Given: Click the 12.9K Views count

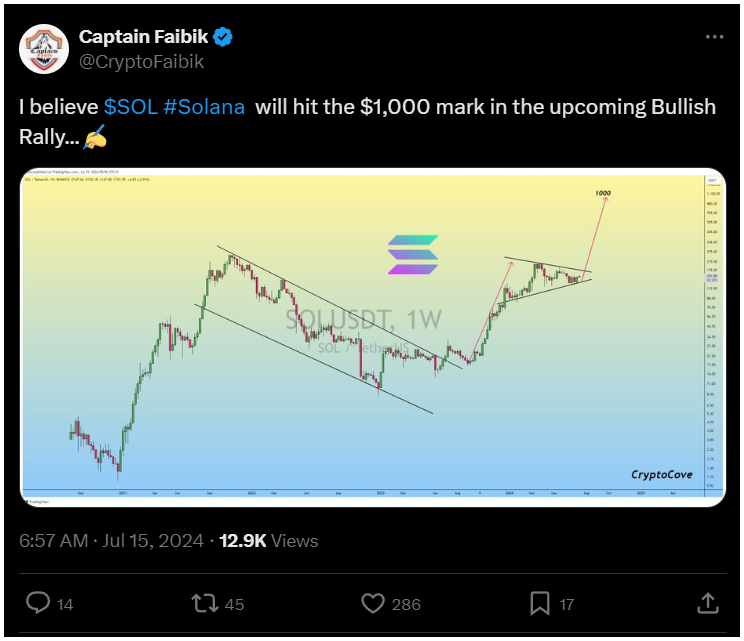Looking at the screenshot, I should pos(269,541).
